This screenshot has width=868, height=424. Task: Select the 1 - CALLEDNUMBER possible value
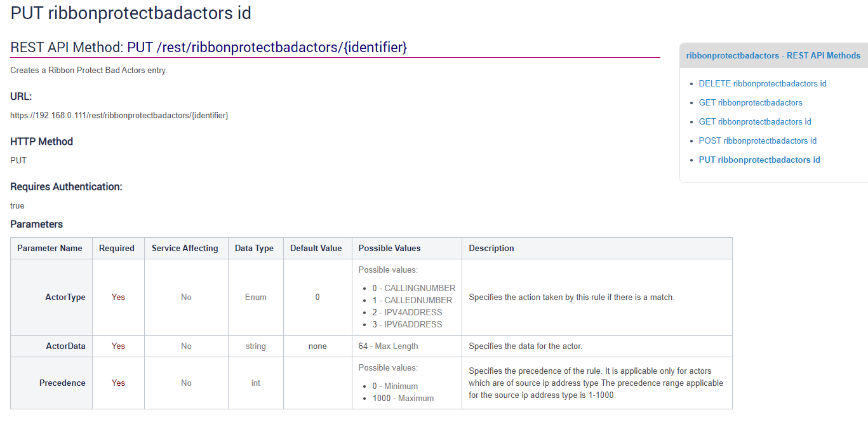[x=408, y=300]
